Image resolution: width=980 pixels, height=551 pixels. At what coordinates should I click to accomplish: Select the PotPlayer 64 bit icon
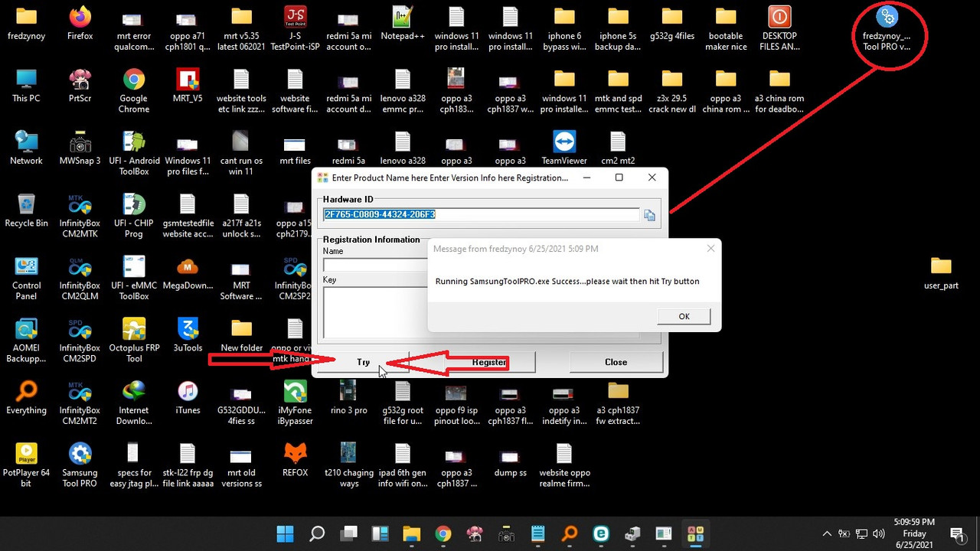[26, 465]
